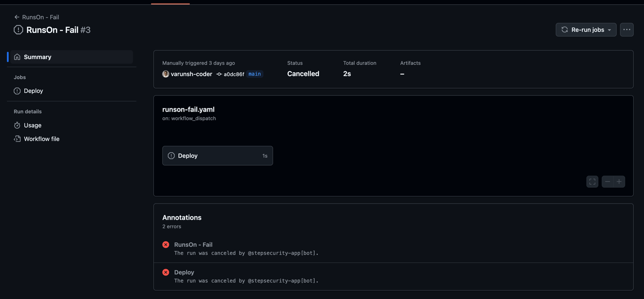Click the fullscreen icon in workflow graph
This screenshot has width=644, height=299.
592,181
